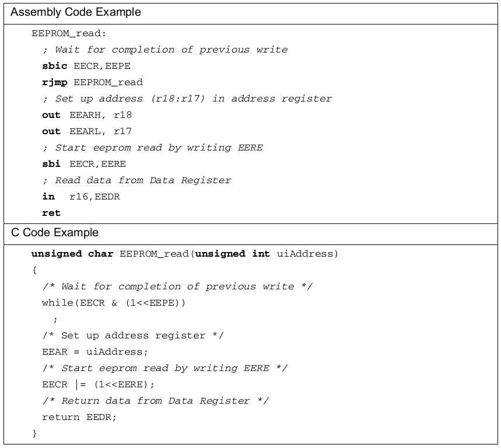Click the "out EEARL, r17" line

(x=87, y=131)
